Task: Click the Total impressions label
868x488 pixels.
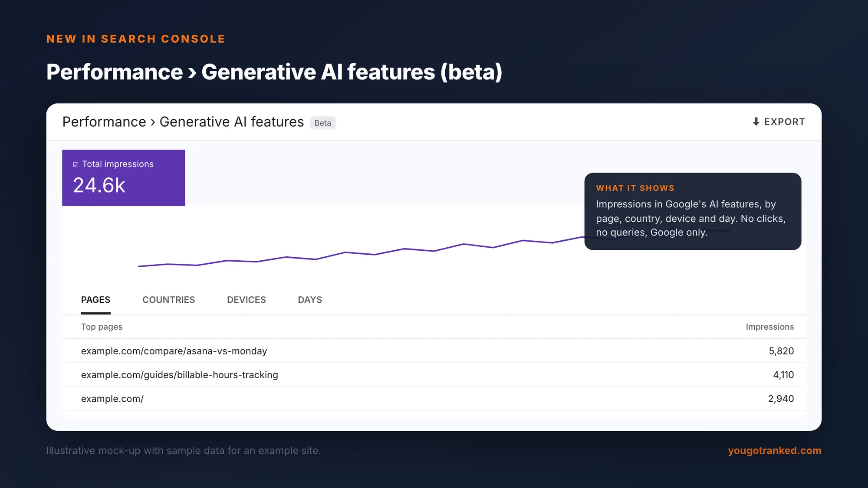Action: tap(118, 164)
